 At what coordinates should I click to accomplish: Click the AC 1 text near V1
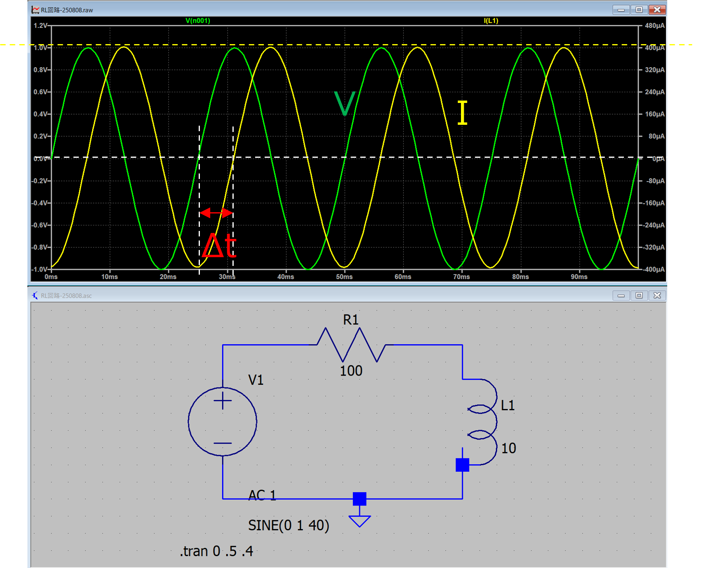coord(262,495)
